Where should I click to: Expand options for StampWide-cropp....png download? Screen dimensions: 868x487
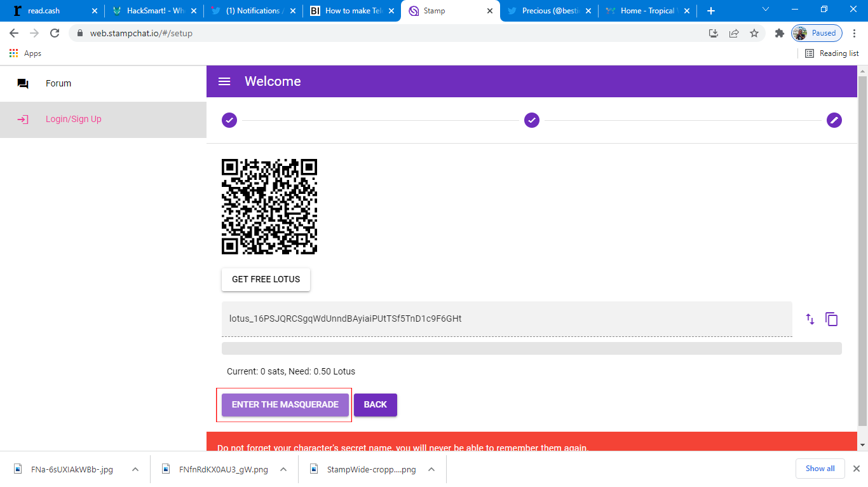pyautogui.click(x=431, y=469)
